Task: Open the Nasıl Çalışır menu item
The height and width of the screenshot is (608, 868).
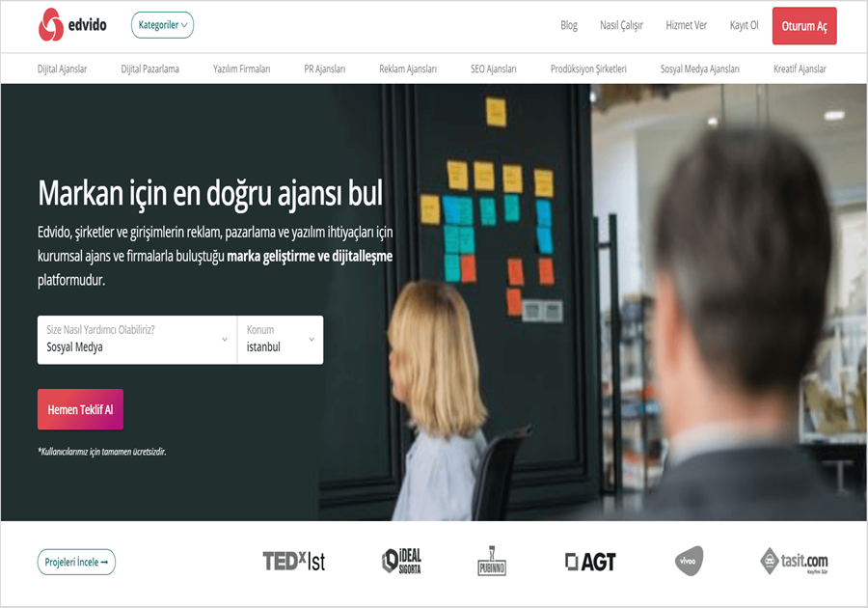Action: pyautogui.click(x=621, y=25)
